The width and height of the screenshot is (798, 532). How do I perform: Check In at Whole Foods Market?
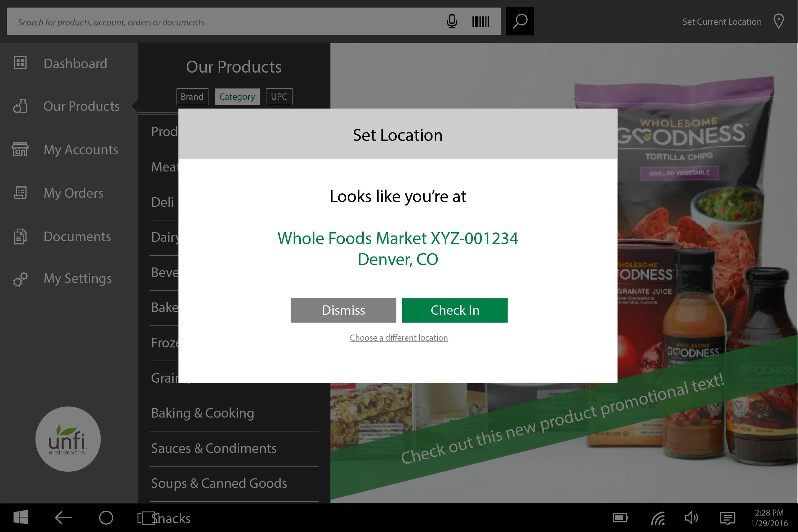(455, 310)
